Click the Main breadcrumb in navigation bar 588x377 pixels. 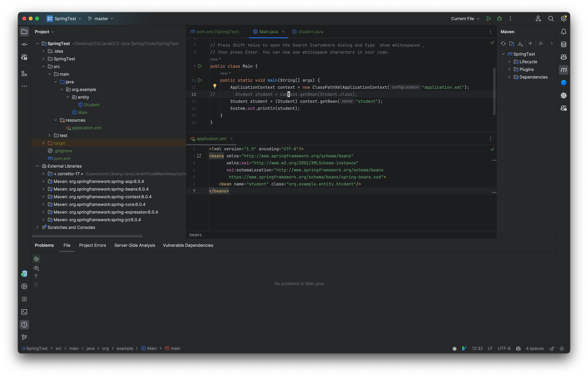(149, 348)
